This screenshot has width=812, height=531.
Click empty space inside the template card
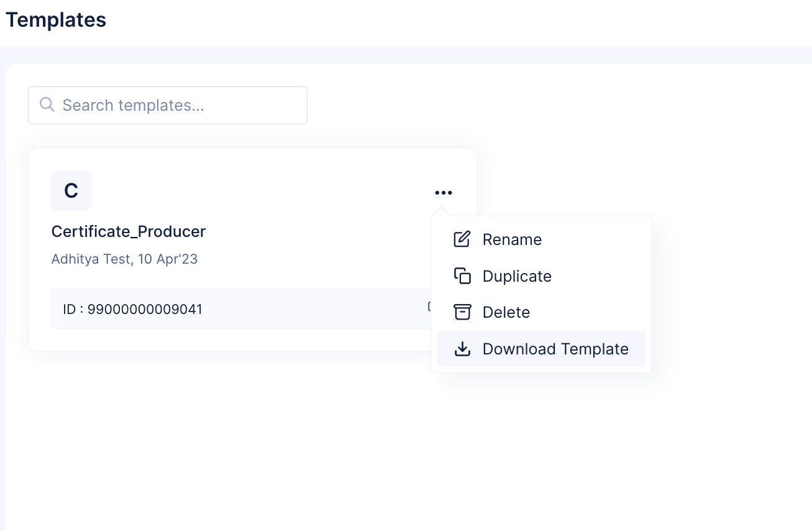280,199
